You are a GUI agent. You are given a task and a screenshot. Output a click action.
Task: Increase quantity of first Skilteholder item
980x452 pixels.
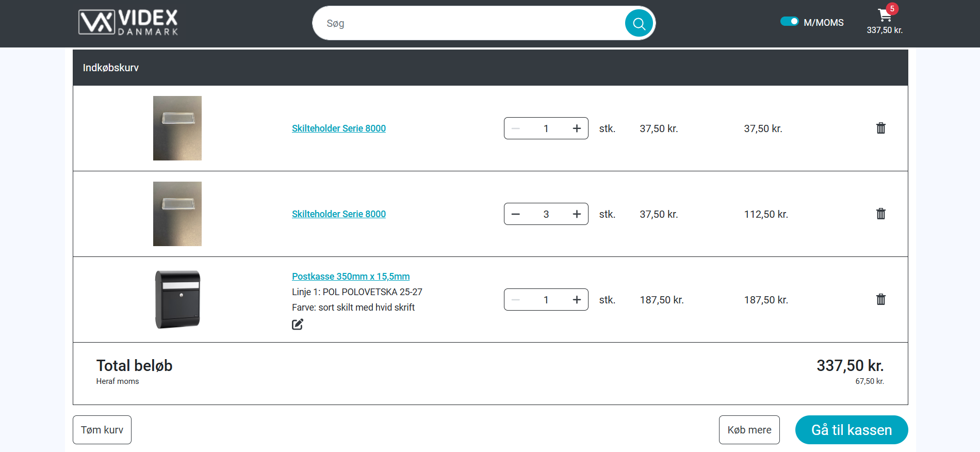[577, 128]
